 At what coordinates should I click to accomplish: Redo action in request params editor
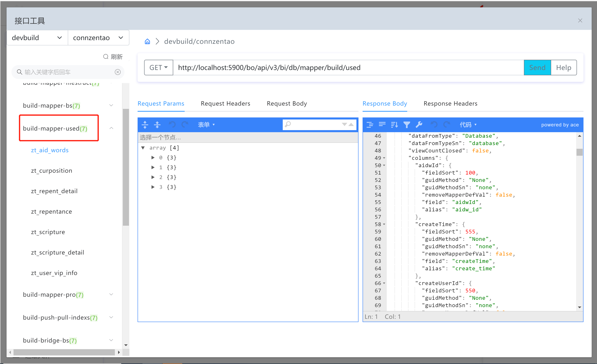185,125
